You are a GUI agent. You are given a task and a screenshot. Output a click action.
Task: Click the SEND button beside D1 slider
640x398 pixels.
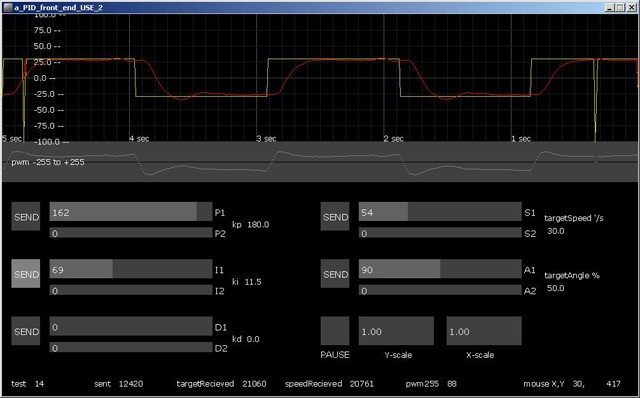click(26, 331)
